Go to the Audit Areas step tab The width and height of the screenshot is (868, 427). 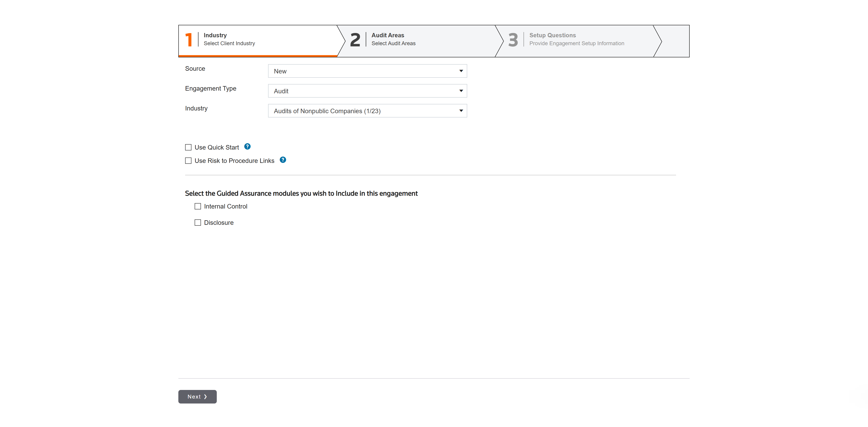click(x=393, y=39)
